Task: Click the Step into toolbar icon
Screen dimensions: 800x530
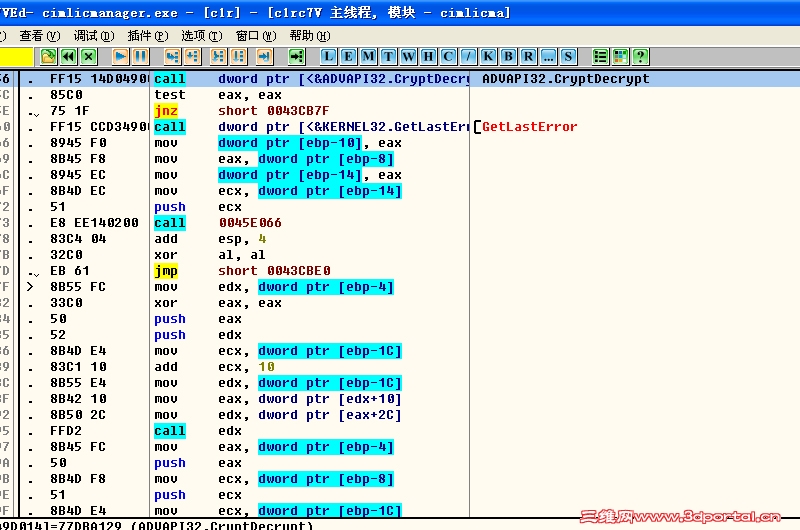Action: click(172, 56)
